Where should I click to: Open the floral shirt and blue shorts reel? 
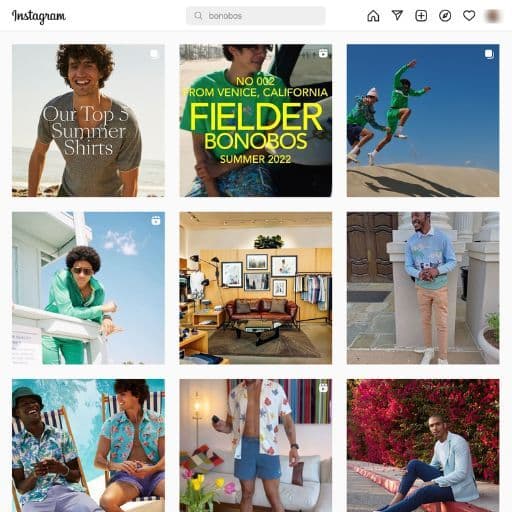tap(256, 446)
